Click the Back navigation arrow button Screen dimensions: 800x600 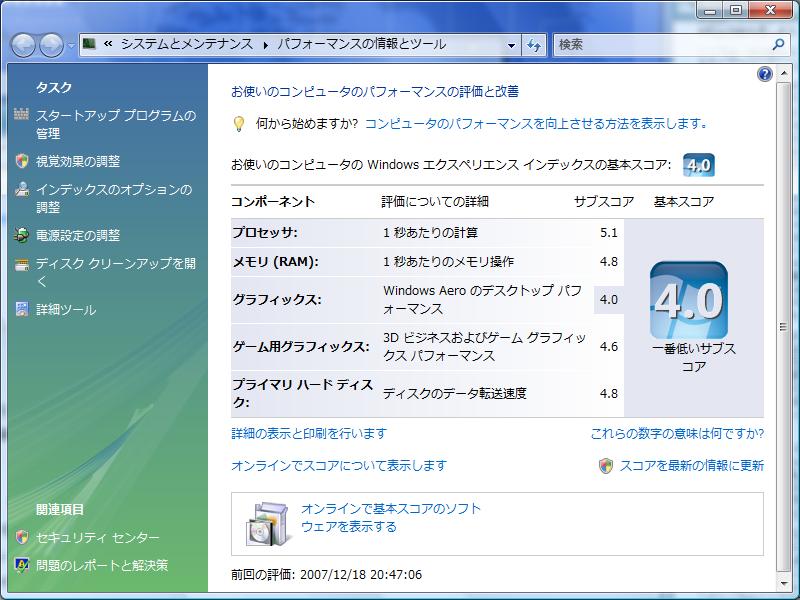coord(23,45)
